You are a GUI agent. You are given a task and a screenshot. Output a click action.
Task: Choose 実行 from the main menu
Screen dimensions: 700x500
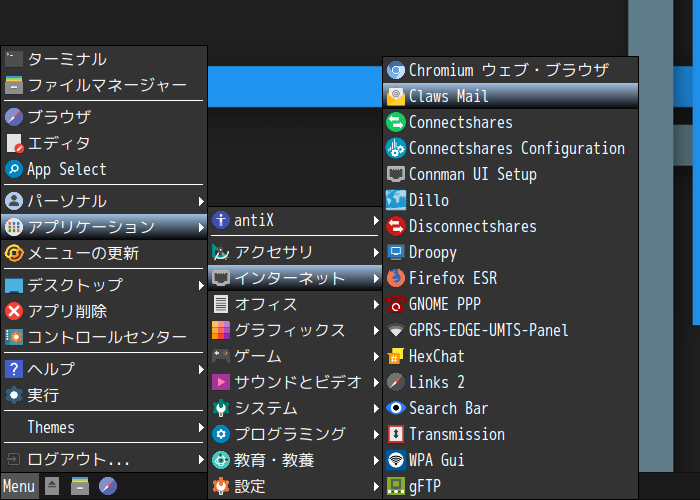click(x=104, y=395)
